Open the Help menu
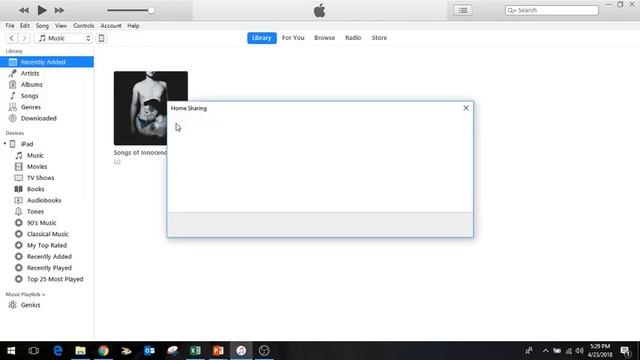This screenshot has width=640, height=360. pyautogui.click(x=133, y=26)
